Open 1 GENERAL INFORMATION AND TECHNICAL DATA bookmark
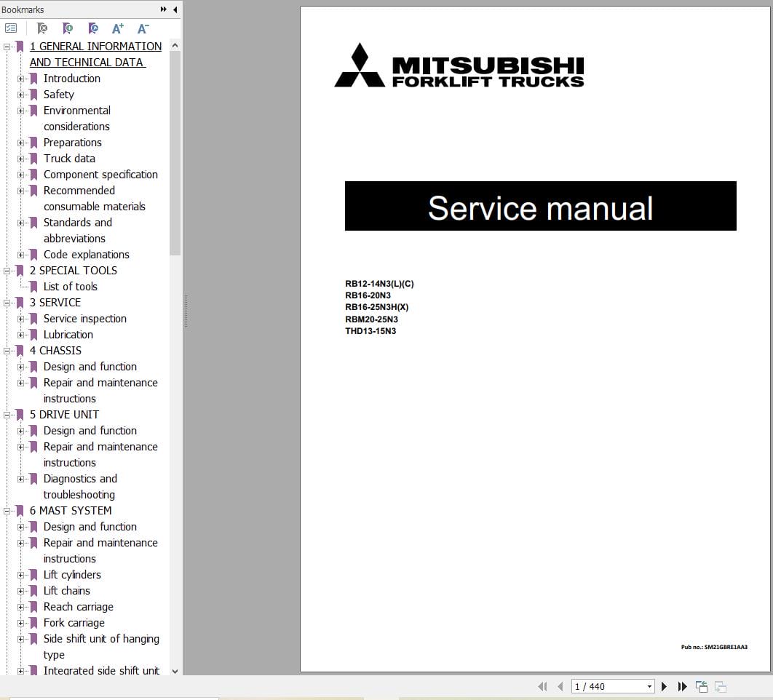The height and width of the screenshot is (700, 773). 95,55
